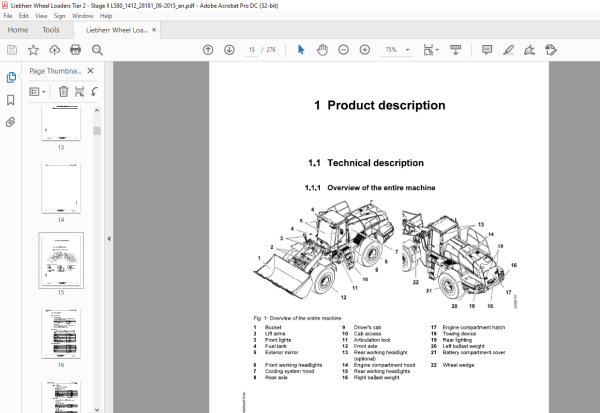Viewport: 600px width, 413px height.
Task: Click the thumbnail panel scrollbar handle
Action: point(97,131)
